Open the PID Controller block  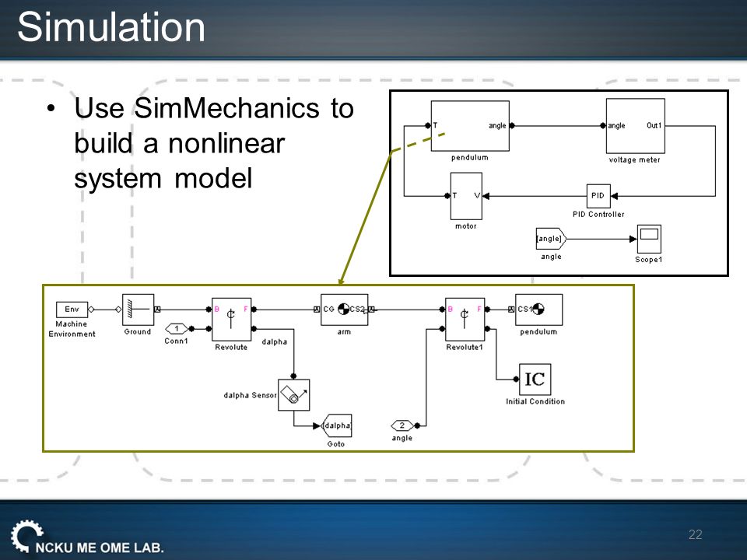tap(598, 196)
